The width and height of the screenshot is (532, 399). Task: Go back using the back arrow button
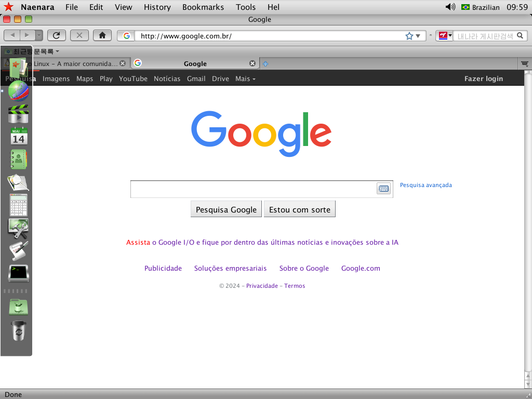tap(12, 35)
